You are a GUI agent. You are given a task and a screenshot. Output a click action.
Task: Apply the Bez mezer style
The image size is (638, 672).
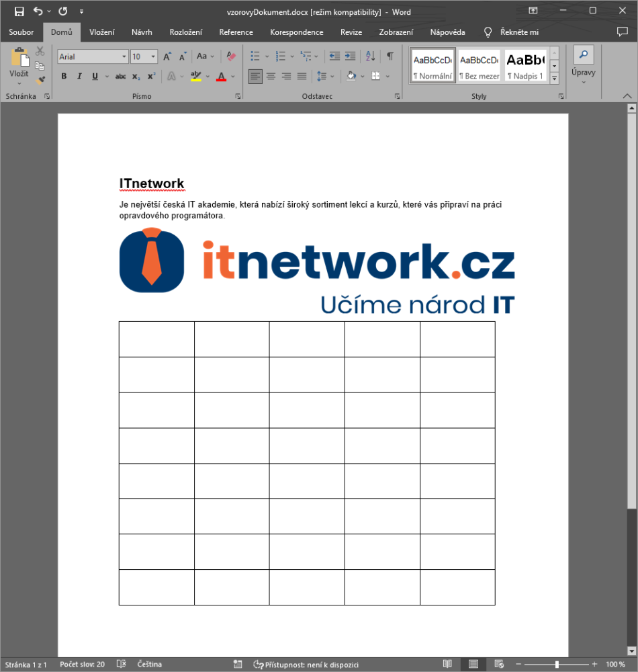pos(479,66)
